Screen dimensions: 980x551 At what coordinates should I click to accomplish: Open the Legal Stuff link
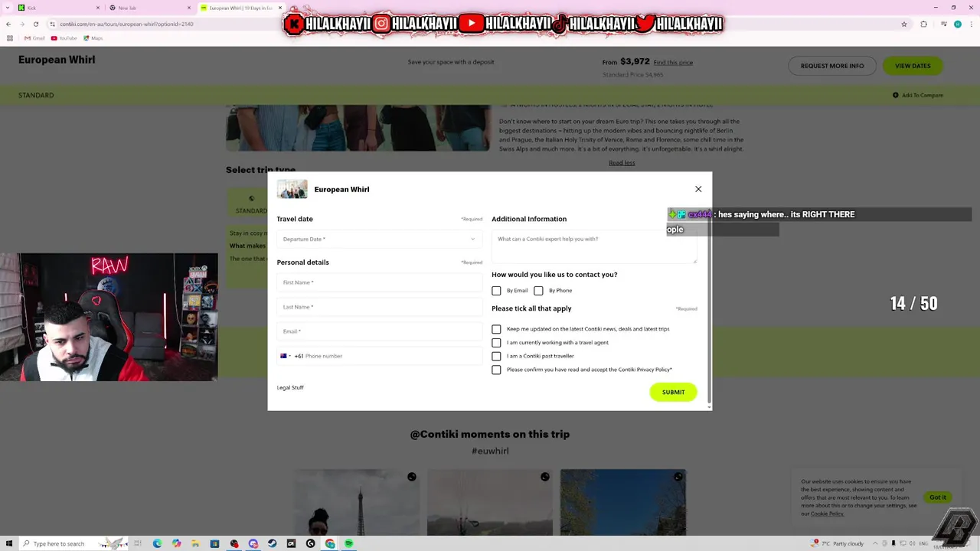(x=290, y=387)
